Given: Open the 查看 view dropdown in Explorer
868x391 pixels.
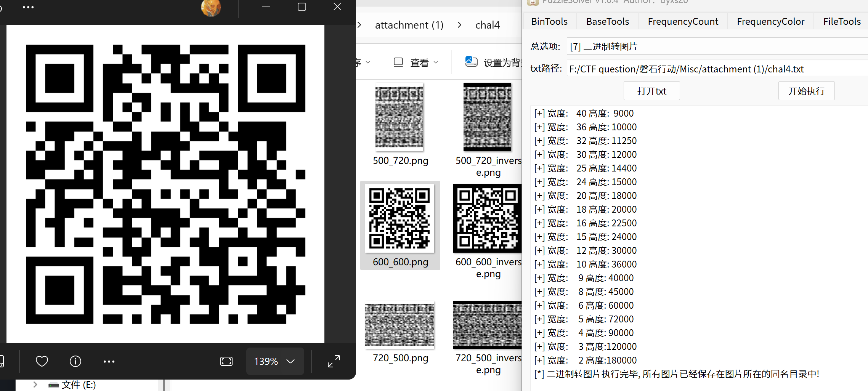Looking at the screenshot, I should tap(416, 62).
